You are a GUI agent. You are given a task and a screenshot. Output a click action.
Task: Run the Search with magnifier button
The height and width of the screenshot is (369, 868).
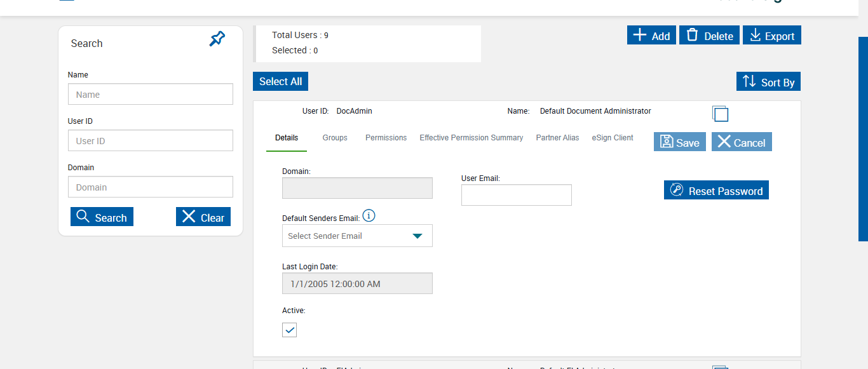(102, 217)
